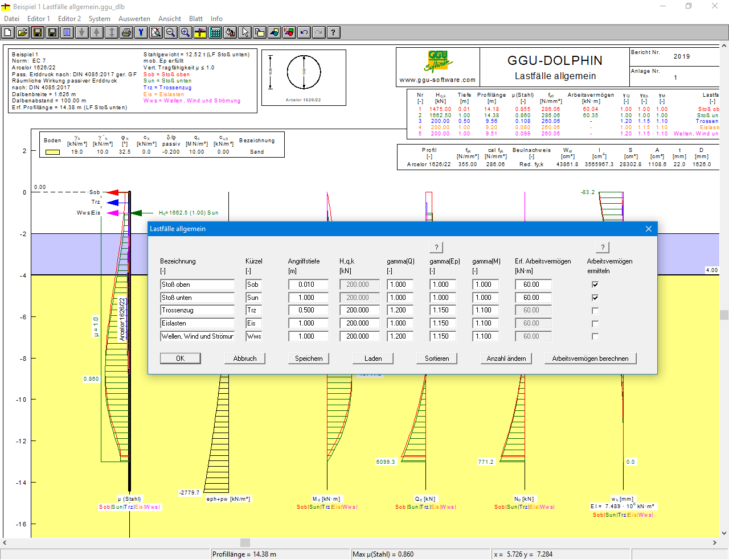Click the paint bucket colour icon
729x560 pixels.
[230, 32]
